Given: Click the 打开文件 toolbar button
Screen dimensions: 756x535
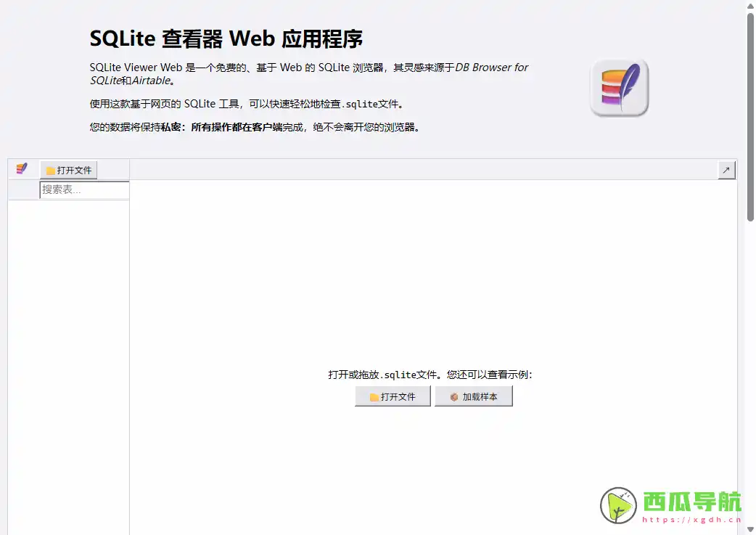Looking at the screenshot, I should (68, 170).
